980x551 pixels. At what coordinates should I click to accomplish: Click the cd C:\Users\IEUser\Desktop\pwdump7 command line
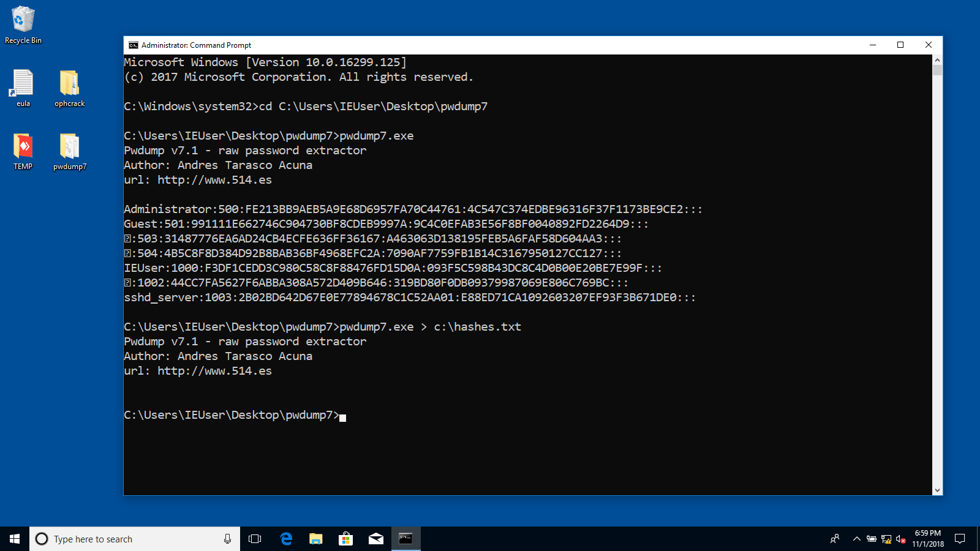[306, 107]
